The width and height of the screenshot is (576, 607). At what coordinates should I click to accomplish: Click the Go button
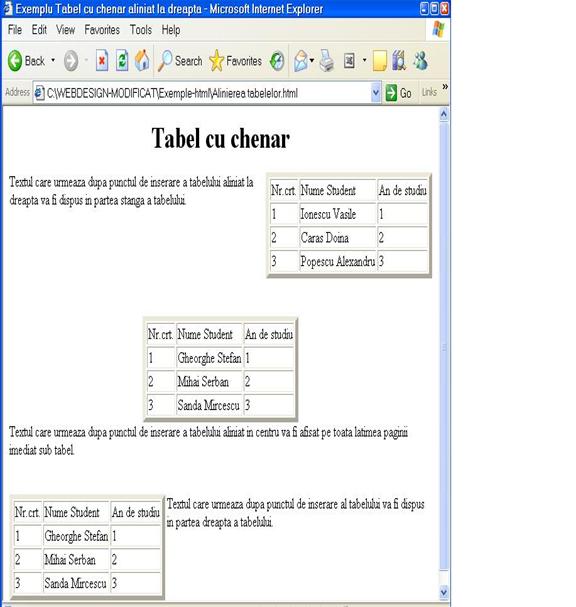coord(399,93)
